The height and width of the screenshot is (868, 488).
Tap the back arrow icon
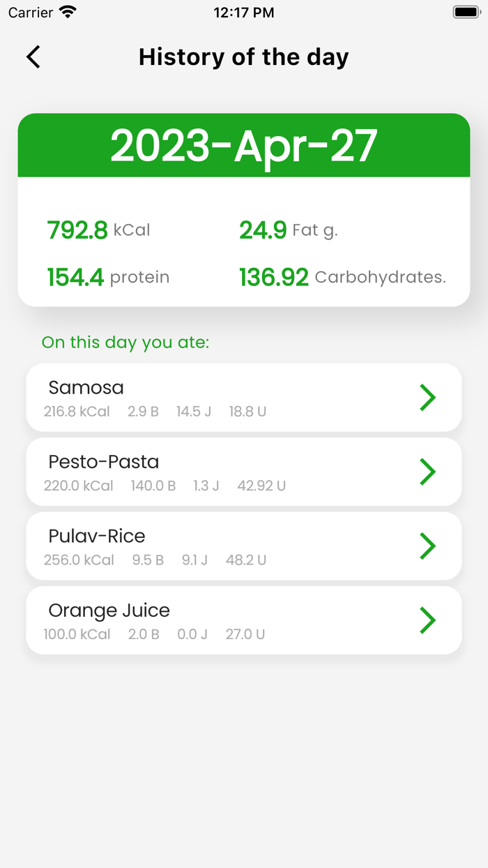(32, 57)
